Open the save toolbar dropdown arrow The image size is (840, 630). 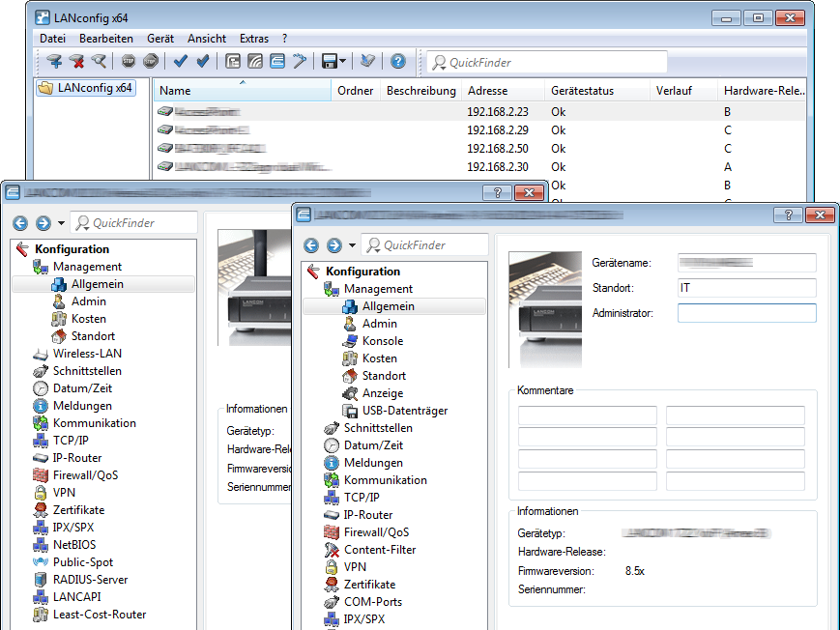343,62
